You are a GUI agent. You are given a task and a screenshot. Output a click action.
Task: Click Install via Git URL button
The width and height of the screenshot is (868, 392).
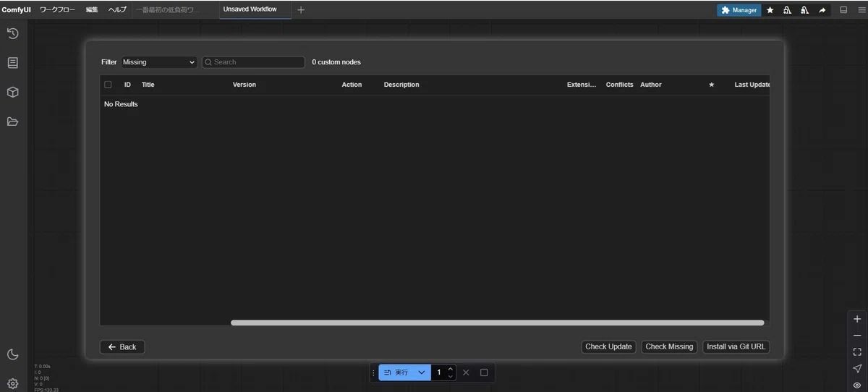[736, 346]
